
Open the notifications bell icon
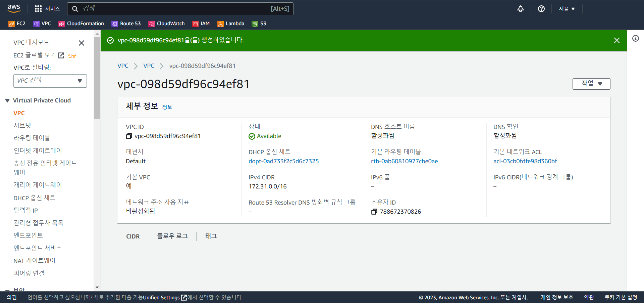520,9
